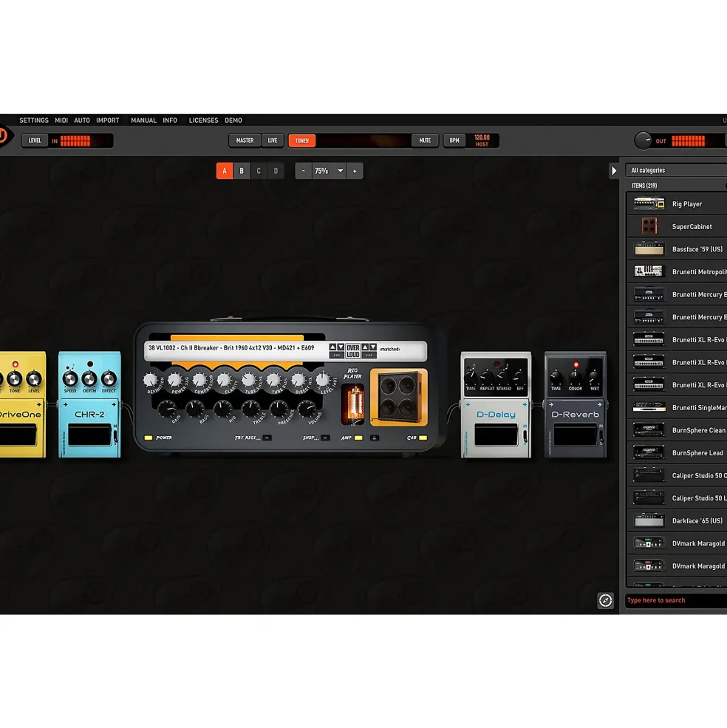The image size is (727, 728).
Task: Click the zoom in plus button
Action: [355, 171]
